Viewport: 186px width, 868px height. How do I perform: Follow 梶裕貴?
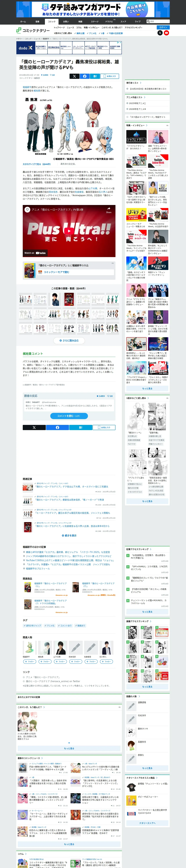pyautogui.click(x=45, y=661)
